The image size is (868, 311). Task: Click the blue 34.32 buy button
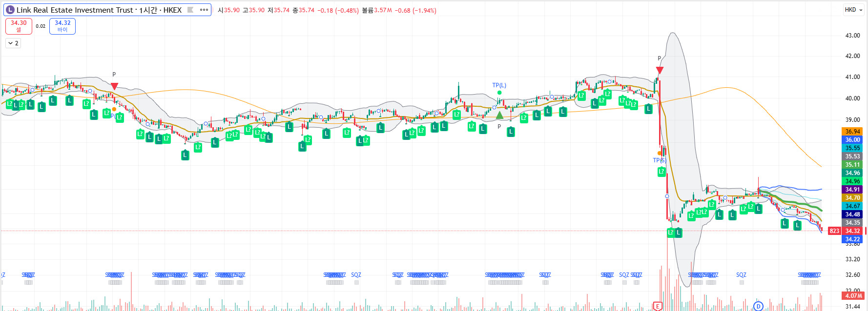click(62, 26)
